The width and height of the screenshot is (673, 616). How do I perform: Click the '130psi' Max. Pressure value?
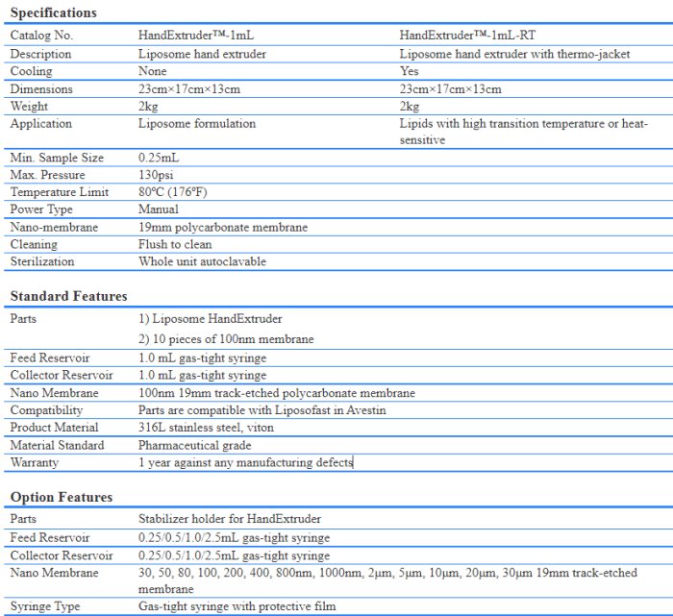point(159,175)
